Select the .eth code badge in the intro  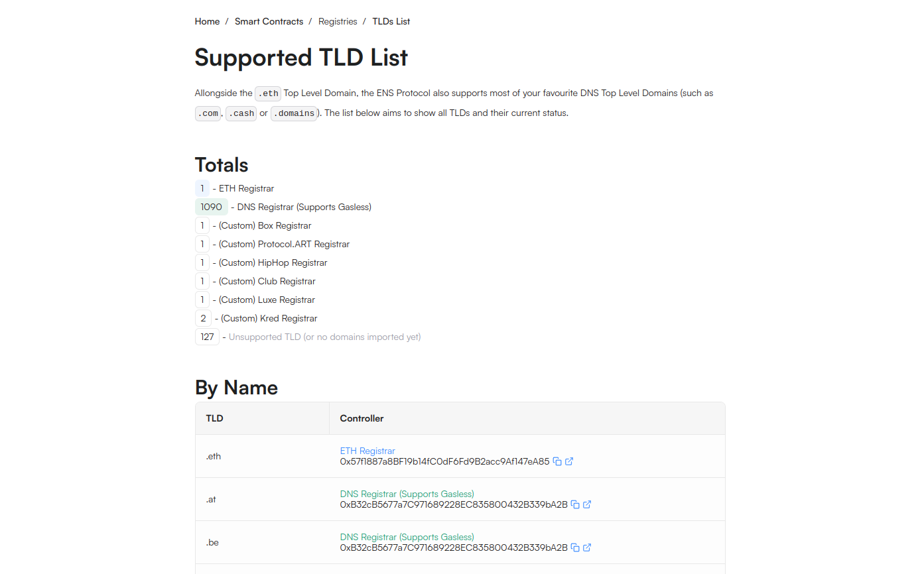pyautogui.click(x=267, y=93)
